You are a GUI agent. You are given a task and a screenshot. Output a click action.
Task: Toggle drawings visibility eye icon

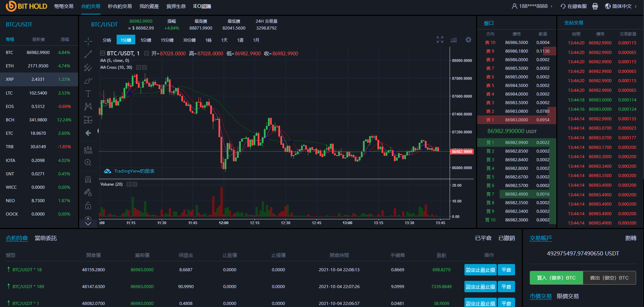point(88,218)
